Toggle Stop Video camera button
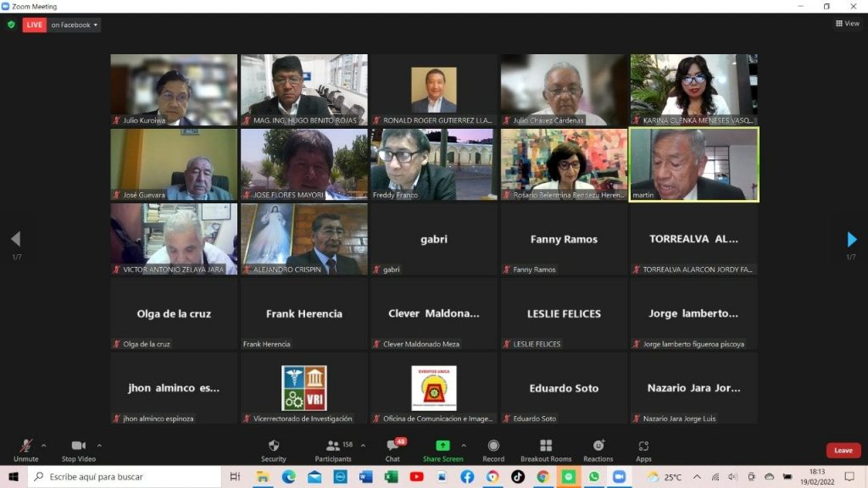 tap(79, 446)
